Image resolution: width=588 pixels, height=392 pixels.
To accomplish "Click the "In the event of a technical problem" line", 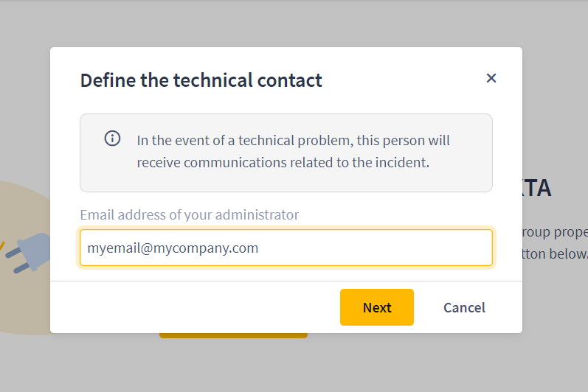I will pyautogui.click(x=293, y=141).
